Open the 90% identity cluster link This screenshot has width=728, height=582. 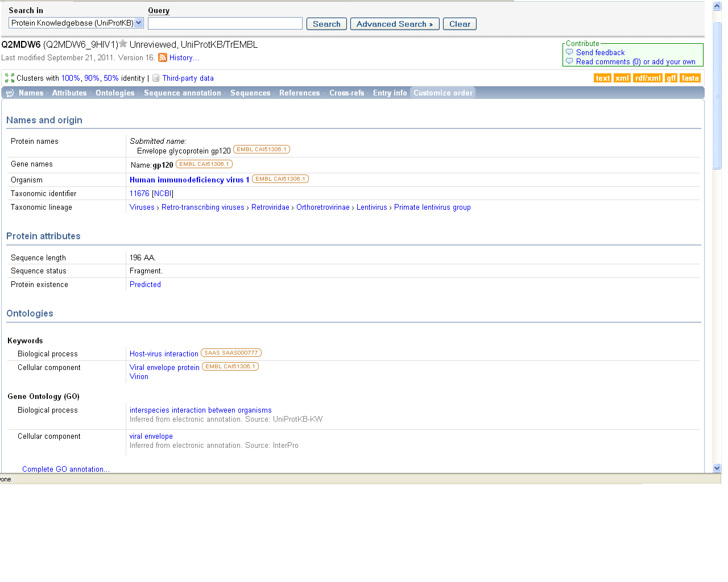[x=92, y=78]
